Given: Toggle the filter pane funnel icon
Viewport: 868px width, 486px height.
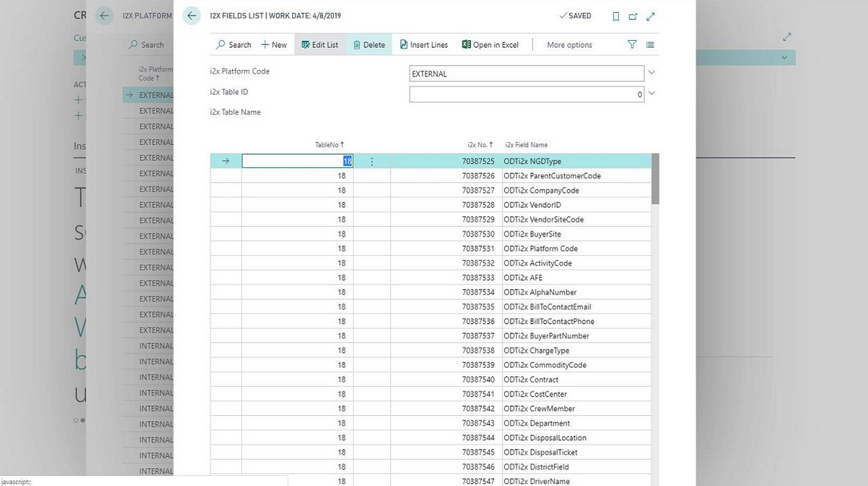Looking at the screenshot, I should click(632, 44).
